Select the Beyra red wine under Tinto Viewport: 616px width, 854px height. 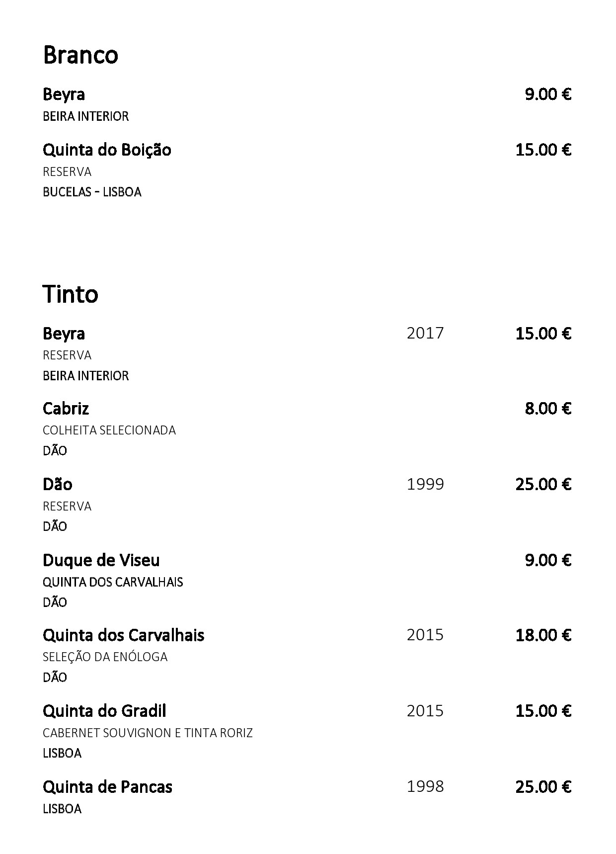tap(64, 334)
